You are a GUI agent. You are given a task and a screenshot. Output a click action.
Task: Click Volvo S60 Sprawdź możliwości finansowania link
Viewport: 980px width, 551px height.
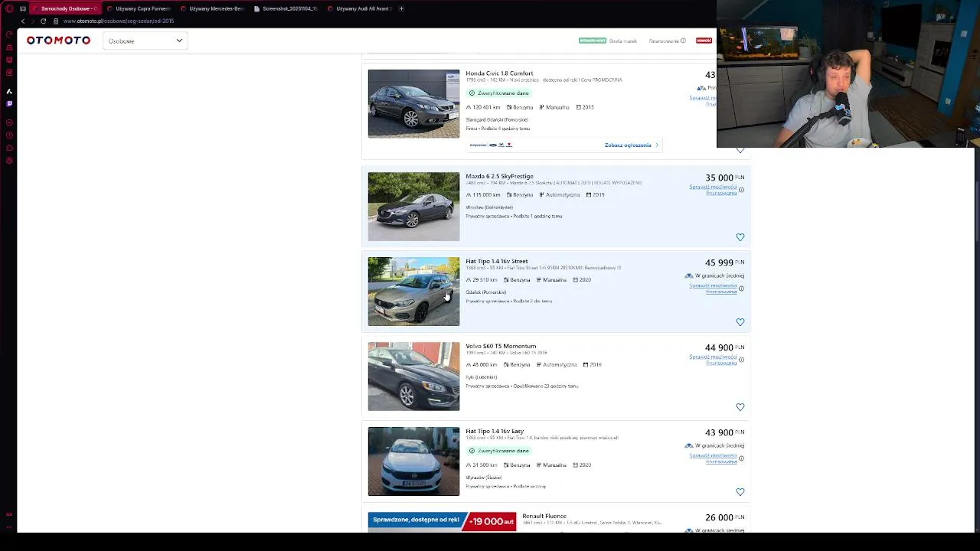point(713,360)
